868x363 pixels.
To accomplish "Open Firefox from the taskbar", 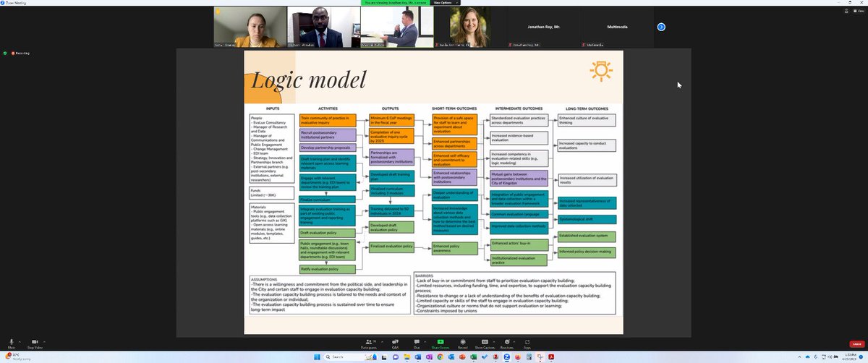I will (518, 356).
